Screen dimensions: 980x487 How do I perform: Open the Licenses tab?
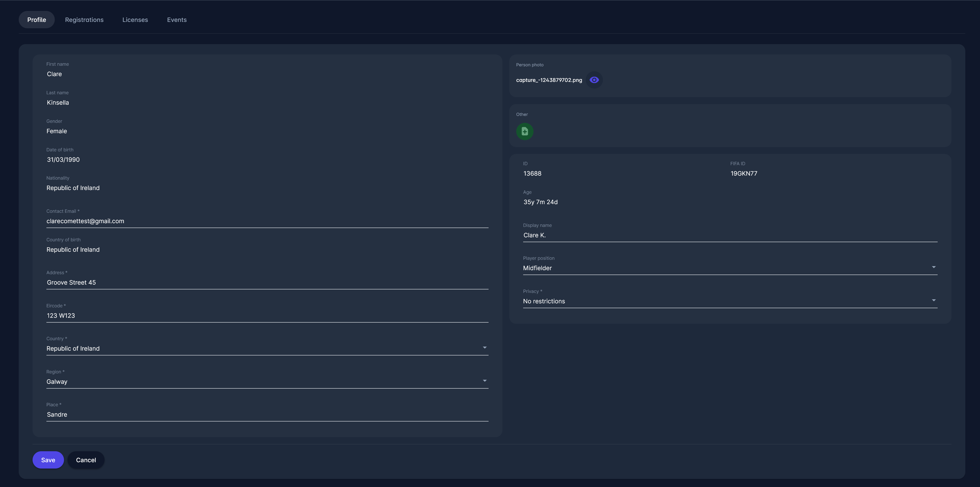coord(135,20)
